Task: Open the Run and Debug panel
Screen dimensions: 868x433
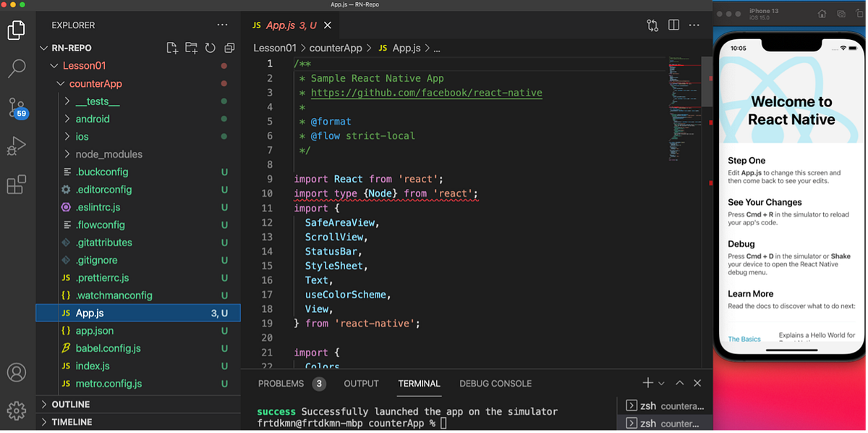Action: point(17,146)
